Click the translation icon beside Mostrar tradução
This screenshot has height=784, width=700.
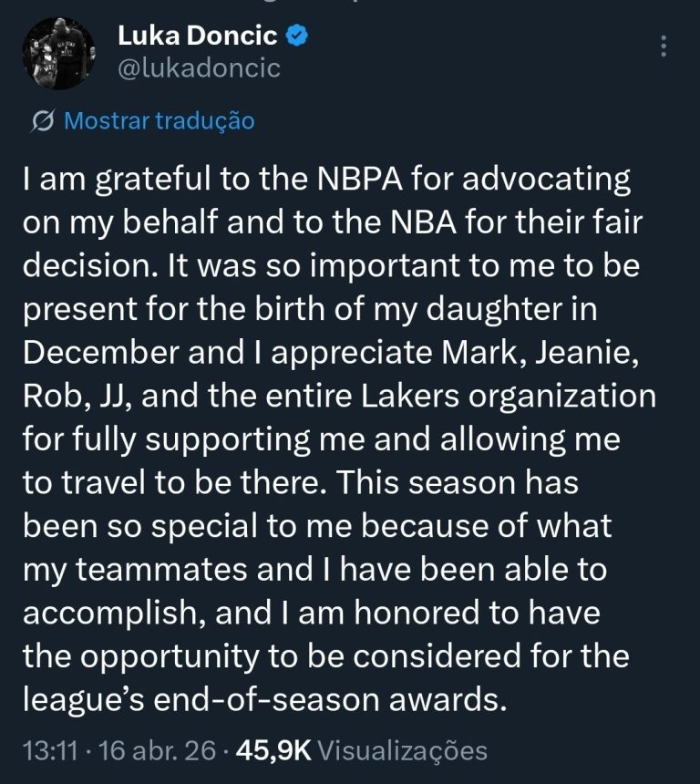coord(43,121)
